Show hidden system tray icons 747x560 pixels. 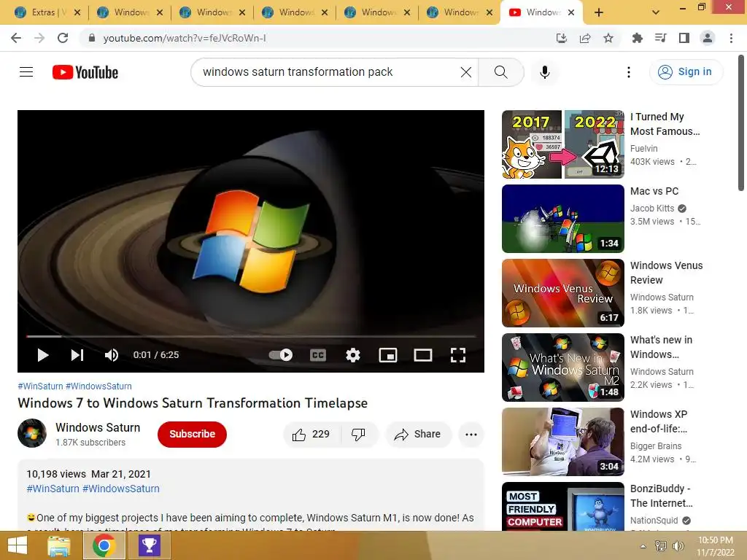coord(643,546)
